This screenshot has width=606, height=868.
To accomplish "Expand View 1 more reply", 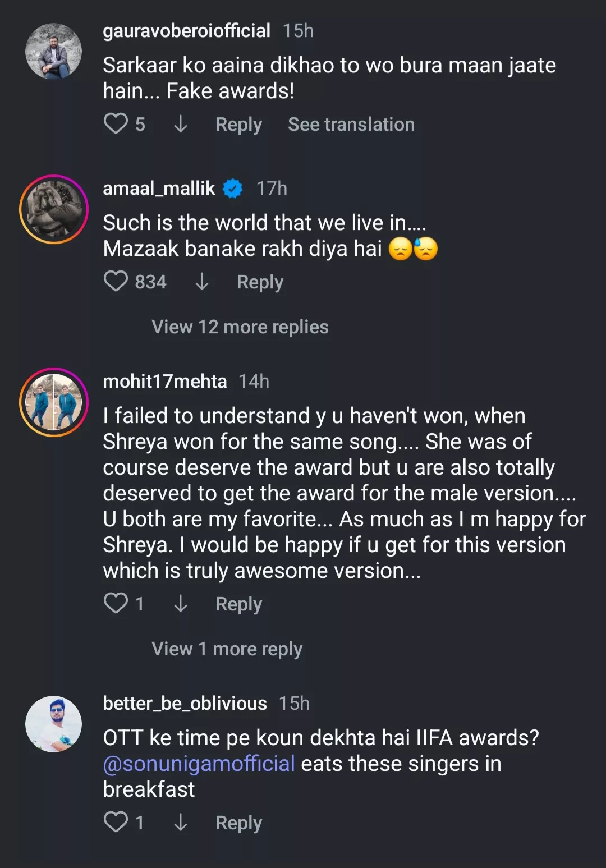I will [x=227, y=649].
